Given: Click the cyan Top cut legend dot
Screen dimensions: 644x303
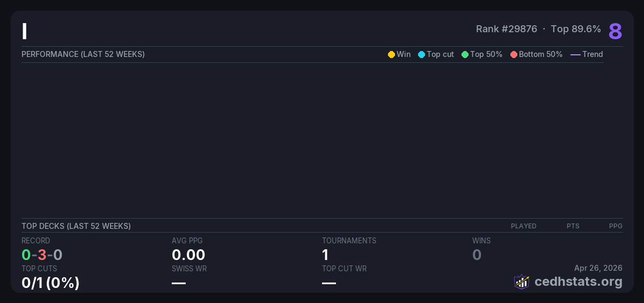Looking at the screenshot, I should point(421,54).
